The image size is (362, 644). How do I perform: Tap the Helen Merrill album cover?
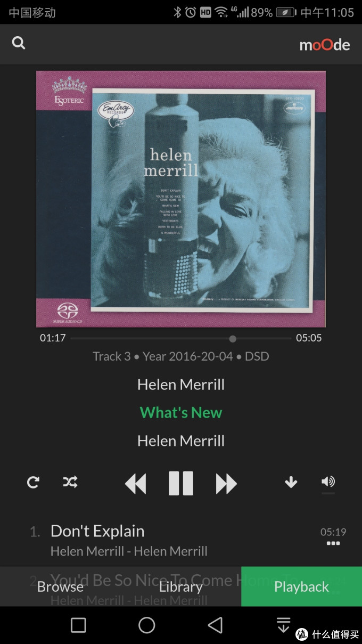click(181, 199)
